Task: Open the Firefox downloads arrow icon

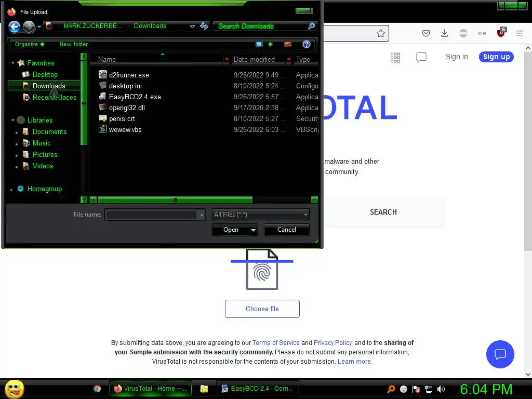Action: pyautogui.click(x=445, y=33)
